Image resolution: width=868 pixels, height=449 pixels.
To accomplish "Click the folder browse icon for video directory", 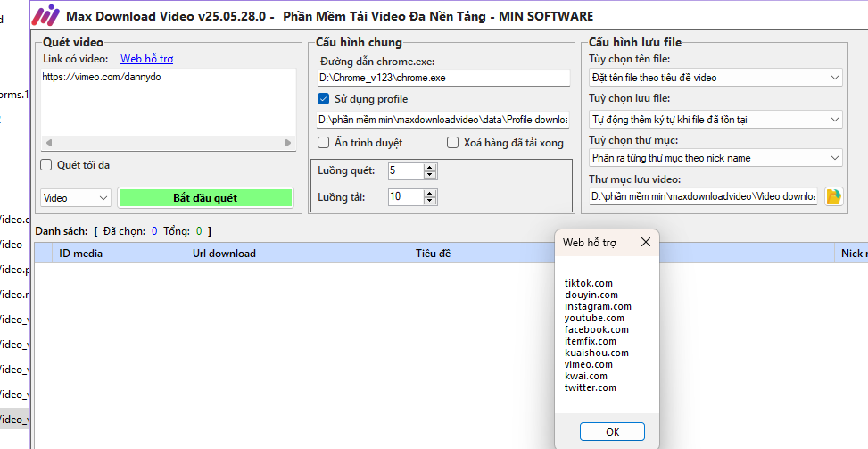I will coord(834,196).
